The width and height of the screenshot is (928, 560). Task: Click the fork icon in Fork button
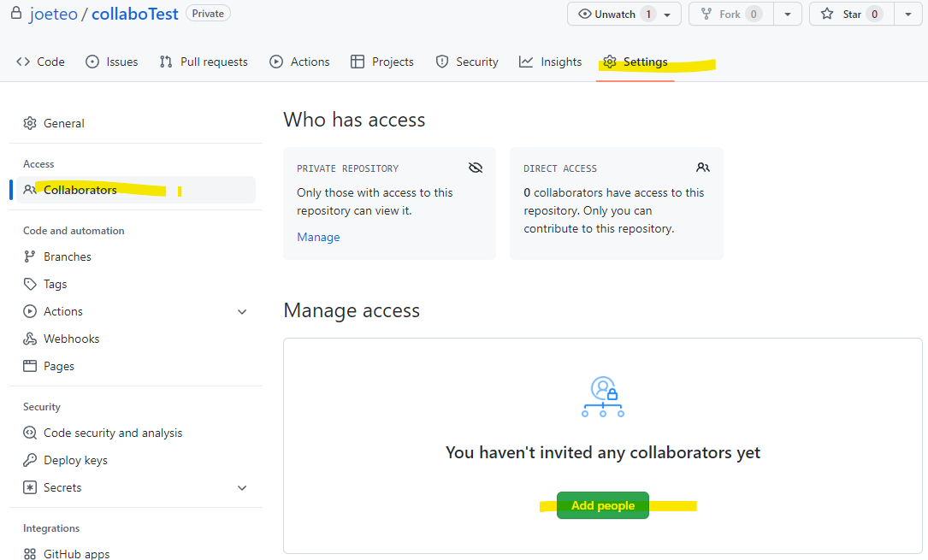[x=706, y=14]
